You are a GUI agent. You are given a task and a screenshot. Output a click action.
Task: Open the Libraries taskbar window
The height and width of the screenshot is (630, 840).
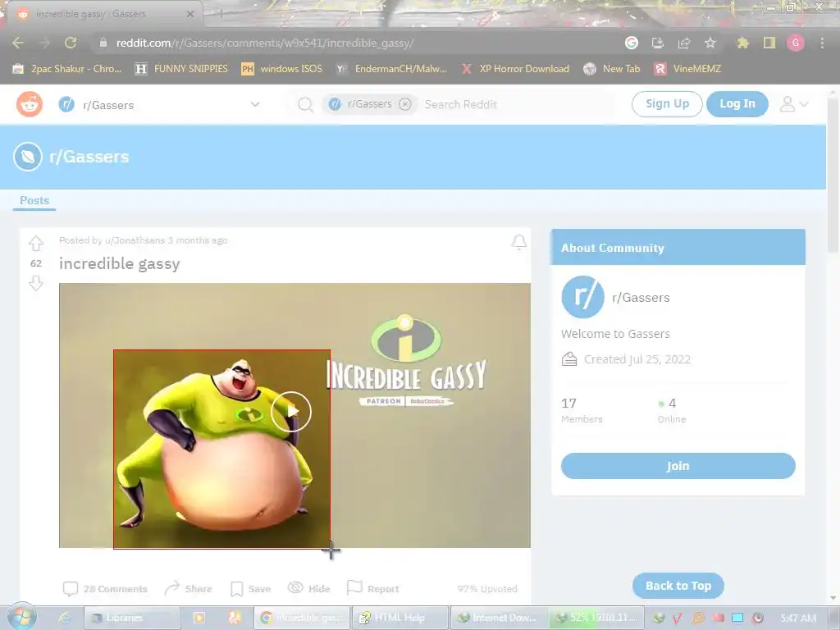[x=132, y=618]
